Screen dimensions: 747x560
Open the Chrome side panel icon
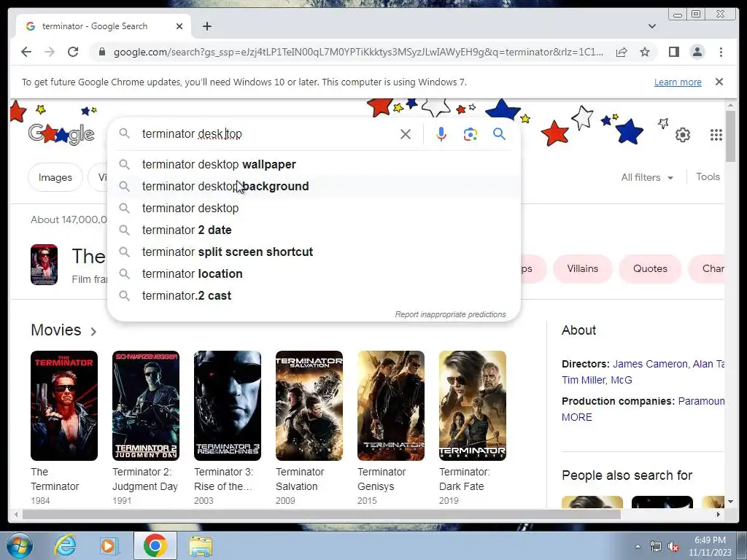coord(673,52)
